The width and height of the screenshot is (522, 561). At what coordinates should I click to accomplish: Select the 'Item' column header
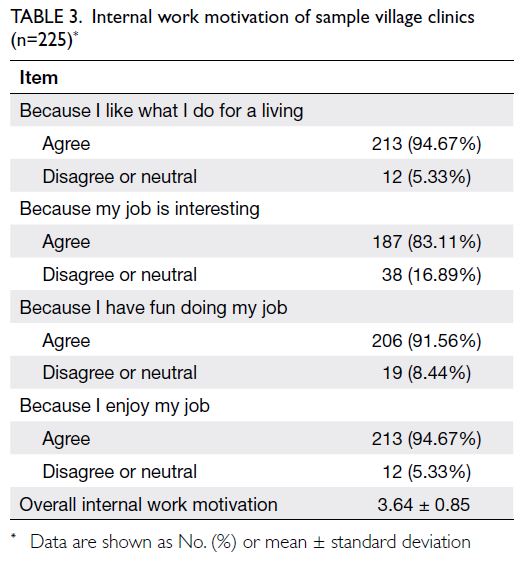coord(39,77)
